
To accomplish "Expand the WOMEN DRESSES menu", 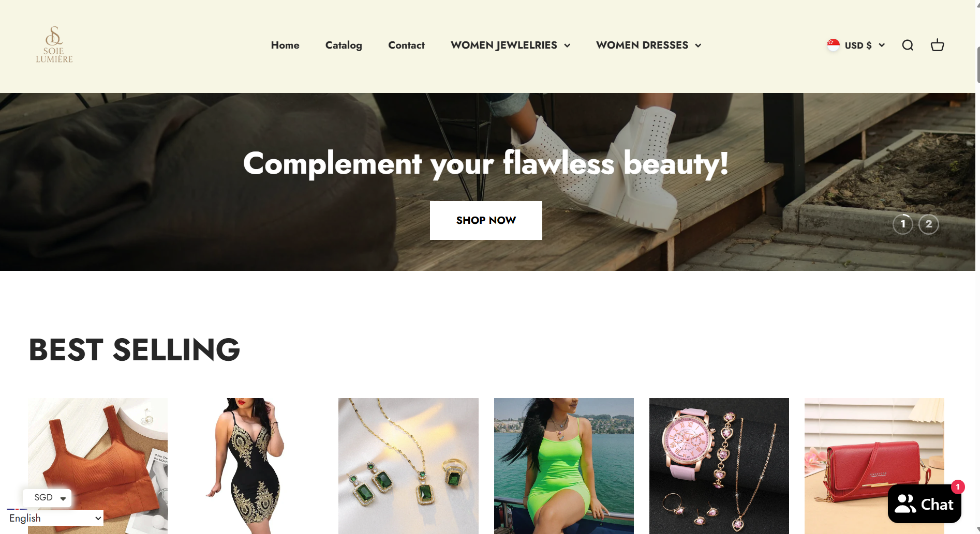I will 648,45.
